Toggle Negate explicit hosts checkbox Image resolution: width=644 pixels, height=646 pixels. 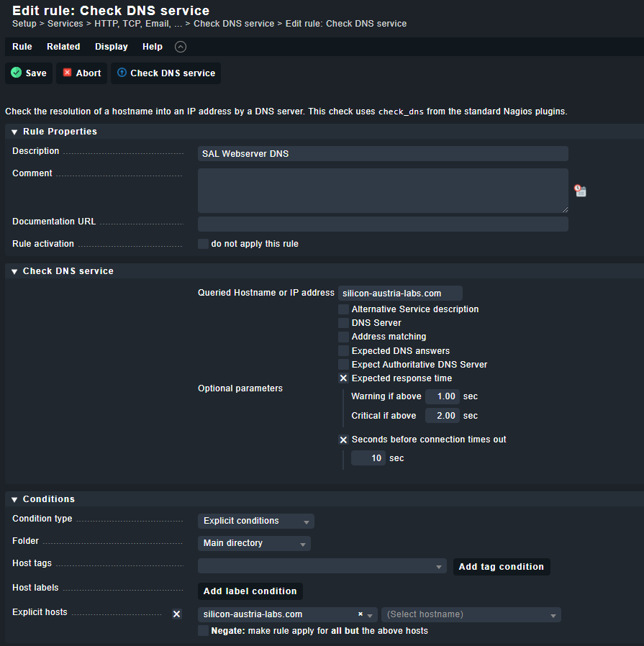pos(203,631)
